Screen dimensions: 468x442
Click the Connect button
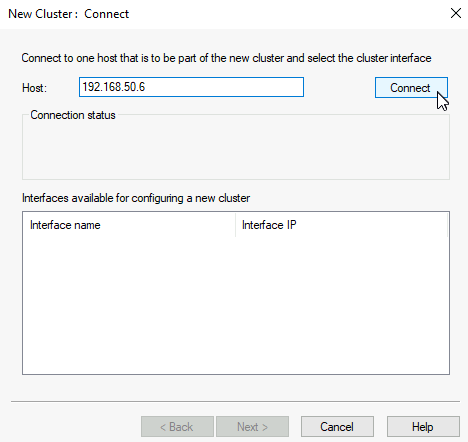point(411,88)
